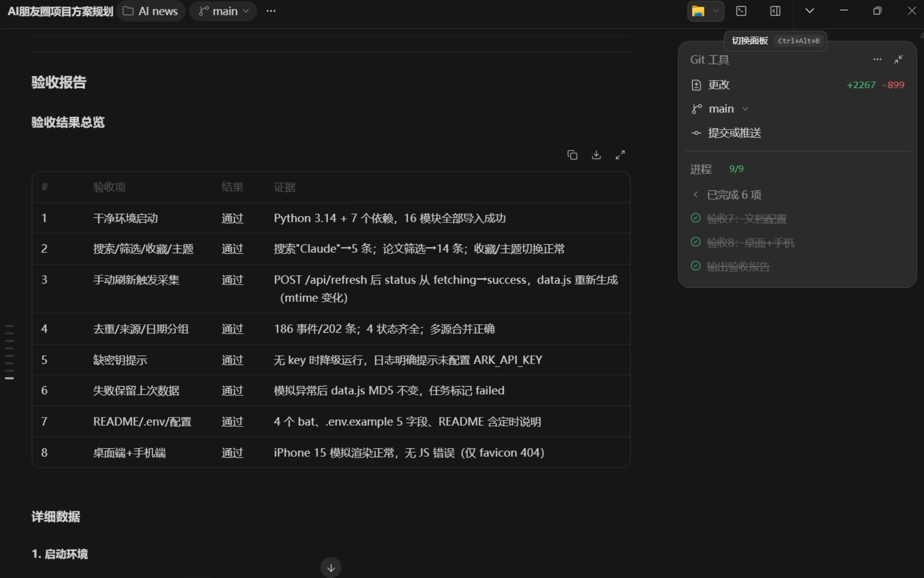Click the 验收项 column header
Viewport: 924px width, 578px height.
110,187
